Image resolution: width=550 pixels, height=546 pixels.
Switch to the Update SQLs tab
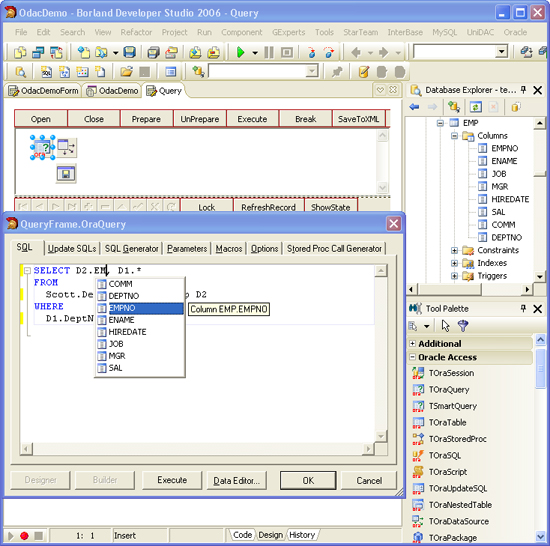click(72, 249)
